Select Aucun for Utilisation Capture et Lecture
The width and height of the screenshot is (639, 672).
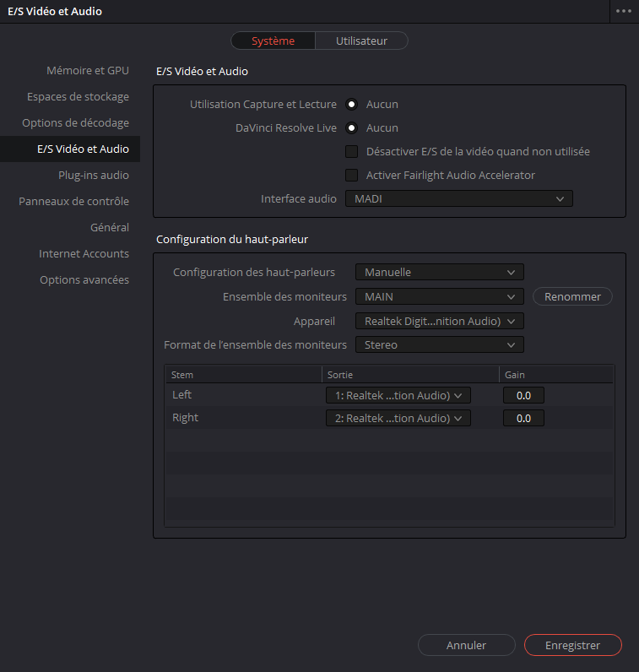(x=351, y=104)
